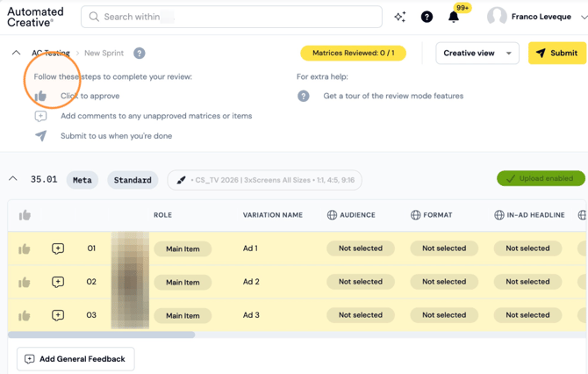The image size is (588, 374).
Task: Add comment on Ad 3 row
Action: [x=58, y=315]
